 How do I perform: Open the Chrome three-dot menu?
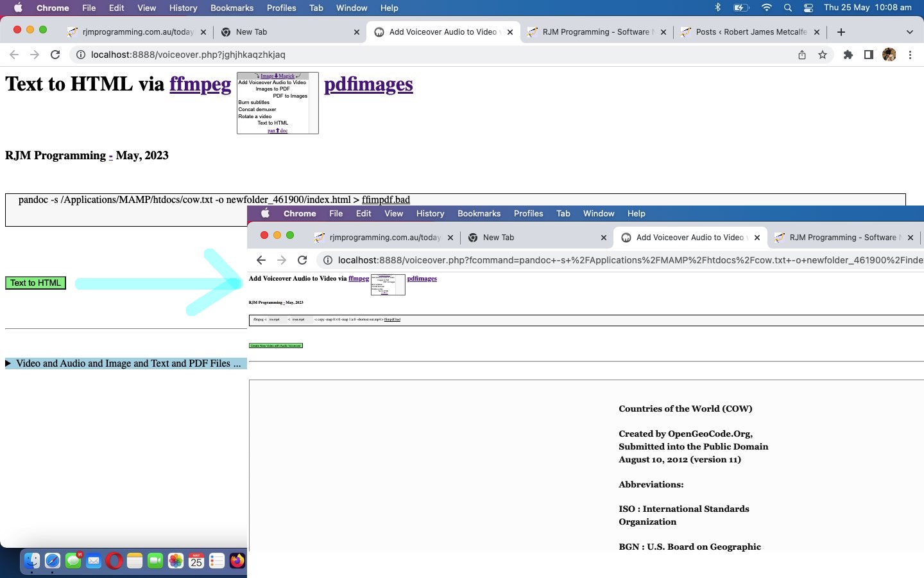click(910, 55)
